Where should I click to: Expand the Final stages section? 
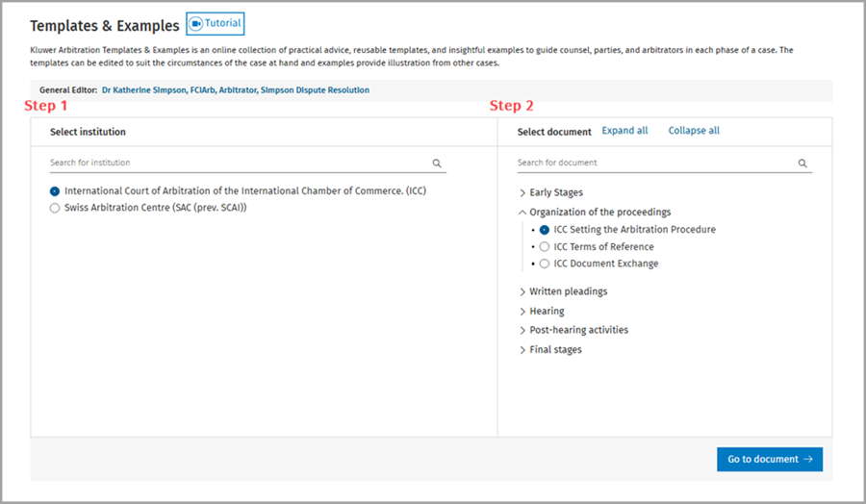(522, 350)
